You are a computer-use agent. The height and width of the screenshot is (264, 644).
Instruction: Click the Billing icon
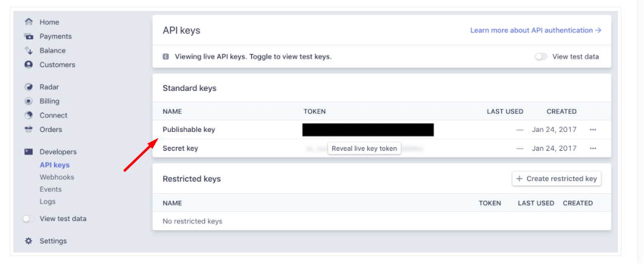(29, 101)
